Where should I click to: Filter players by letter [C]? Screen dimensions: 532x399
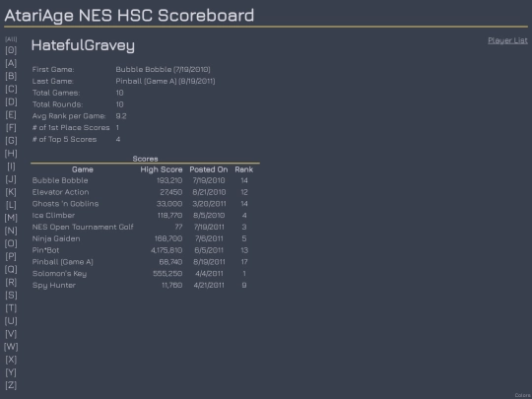tap(11, 89)
